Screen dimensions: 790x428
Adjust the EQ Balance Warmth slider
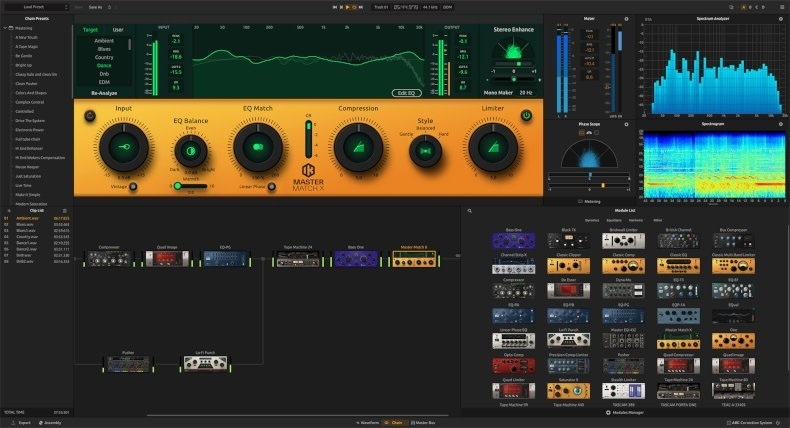[x=180, y=186]
